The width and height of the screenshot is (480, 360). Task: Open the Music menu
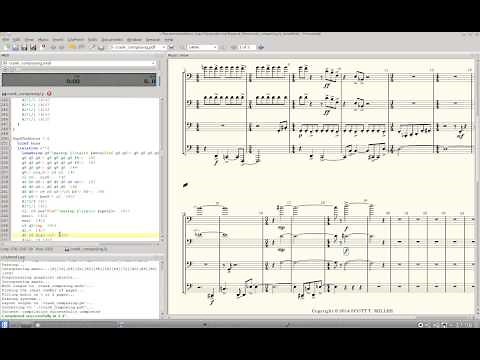pos(43,40)
